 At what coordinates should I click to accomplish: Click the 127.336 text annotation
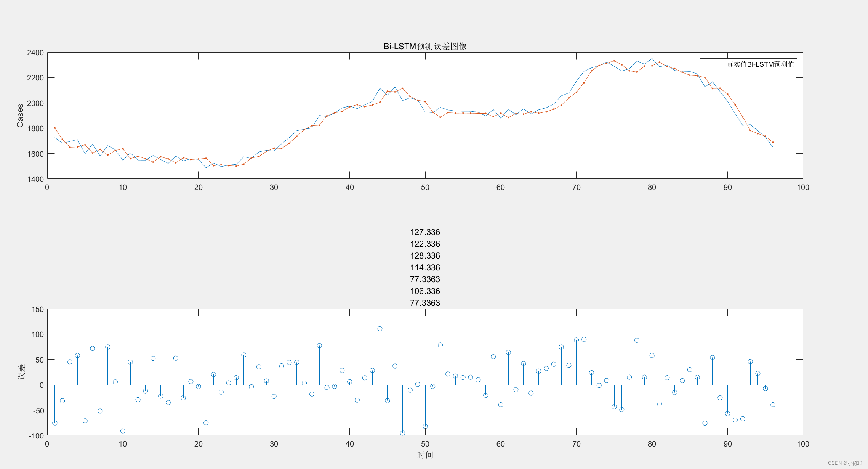(425, 232)
